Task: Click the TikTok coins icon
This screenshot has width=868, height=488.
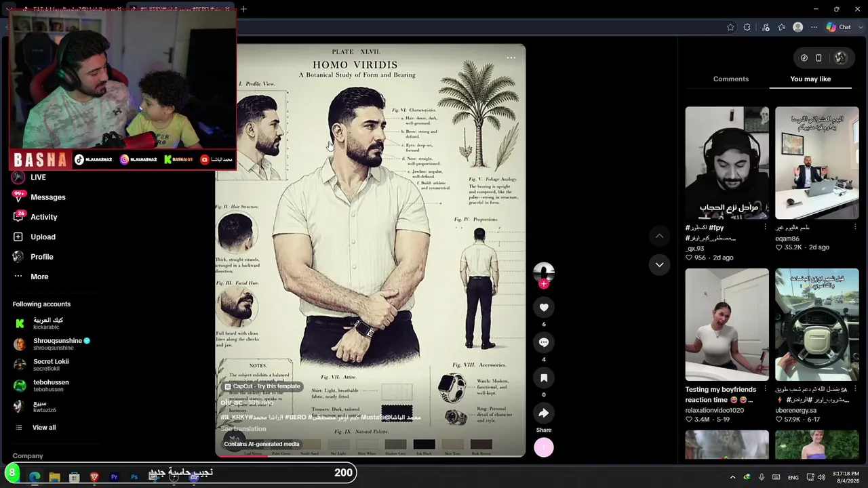Action: (804, 58)
